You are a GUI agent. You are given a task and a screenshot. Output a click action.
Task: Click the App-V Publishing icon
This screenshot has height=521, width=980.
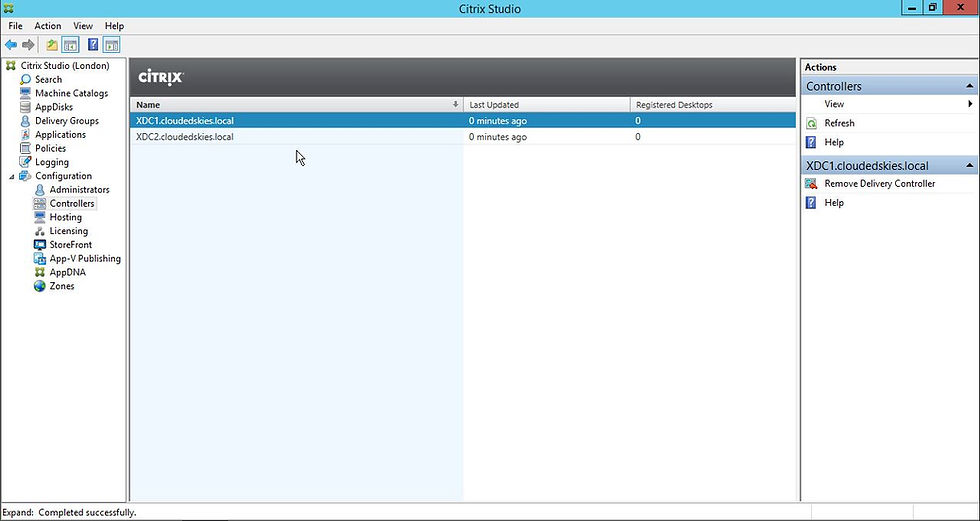(39, 259)
